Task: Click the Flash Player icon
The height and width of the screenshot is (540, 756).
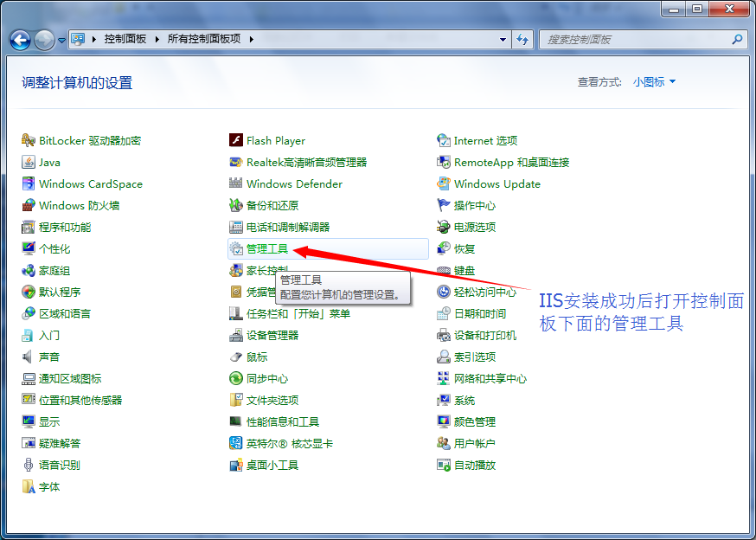Action: [x=236, y=140]
